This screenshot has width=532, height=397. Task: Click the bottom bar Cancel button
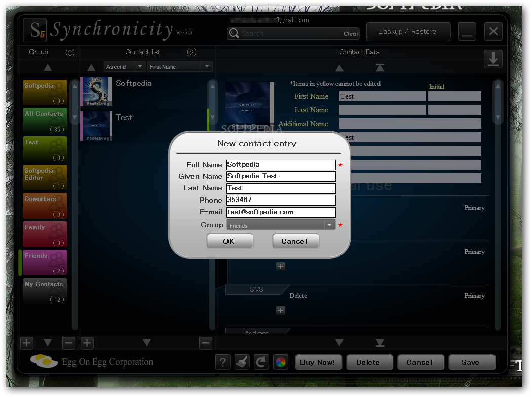(421, 362)
